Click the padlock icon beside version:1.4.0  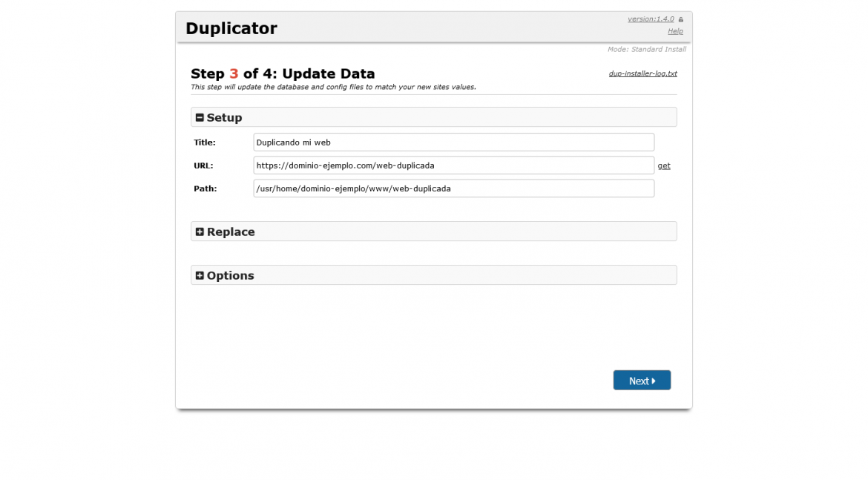[x=681, y=19]
